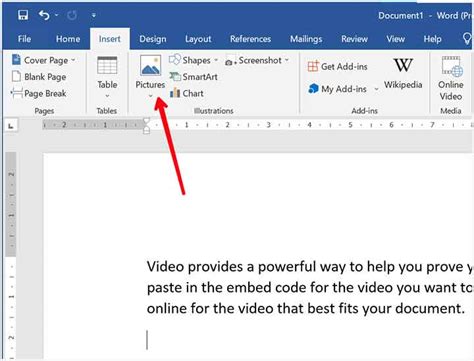Expand the Cover Page dropdown arrow
This screenshot has height=361, width=474.
pos(73,60)
